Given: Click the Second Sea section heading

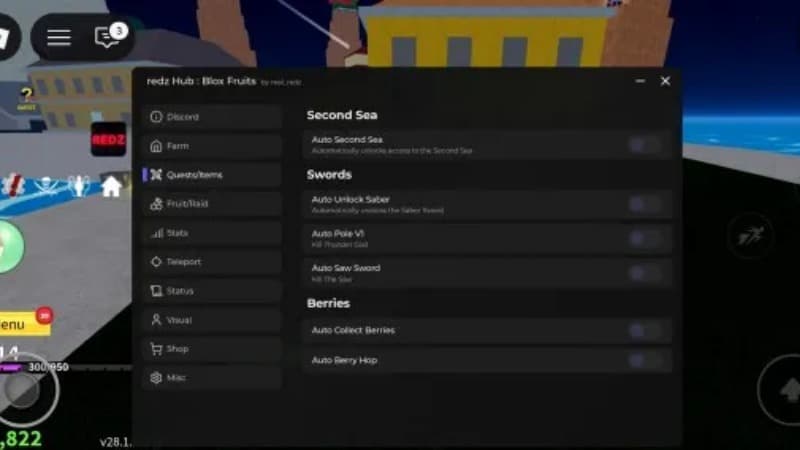Looking at the screenshot, I should coord(342,115).
